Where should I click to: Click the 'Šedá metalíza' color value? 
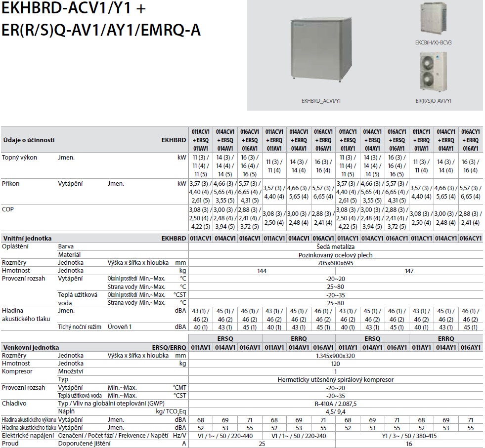(335, 247)
